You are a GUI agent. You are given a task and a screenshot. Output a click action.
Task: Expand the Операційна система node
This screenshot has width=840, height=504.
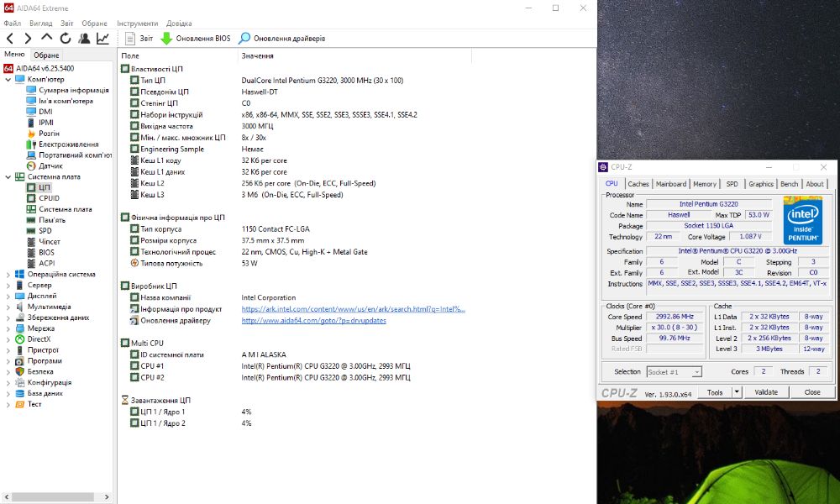click(8, 274)
